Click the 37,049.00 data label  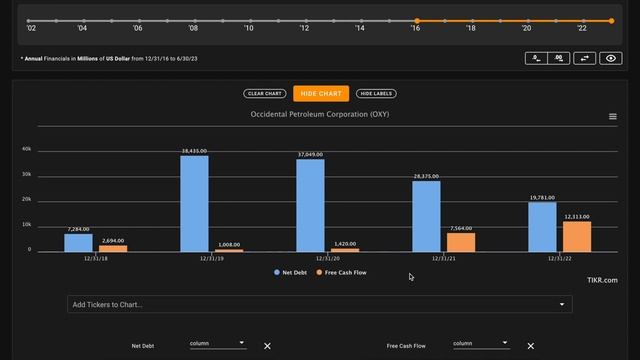(310, 155)
